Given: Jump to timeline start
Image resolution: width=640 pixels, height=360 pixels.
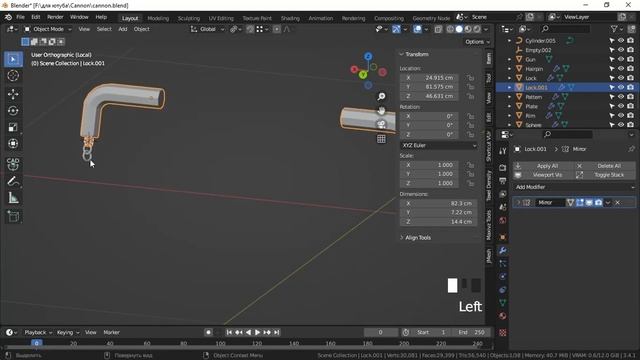Looking at the screenshot, I should (x=229, y=332).
